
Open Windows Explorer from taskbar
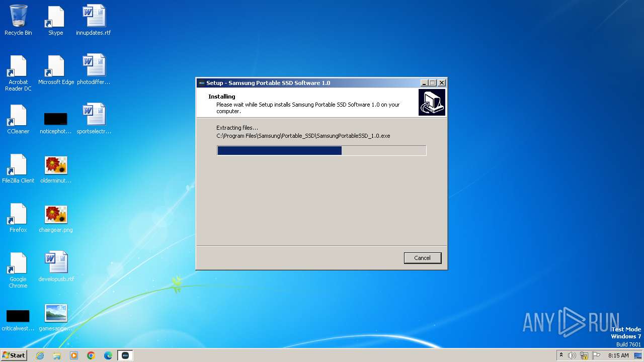[x=57, y=355]
